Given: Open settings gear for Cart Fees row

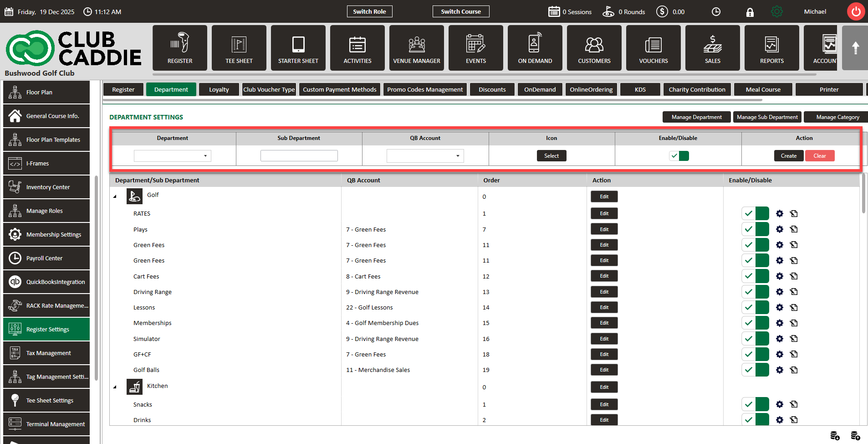Looking at the screenshot, I should [780, 276].
